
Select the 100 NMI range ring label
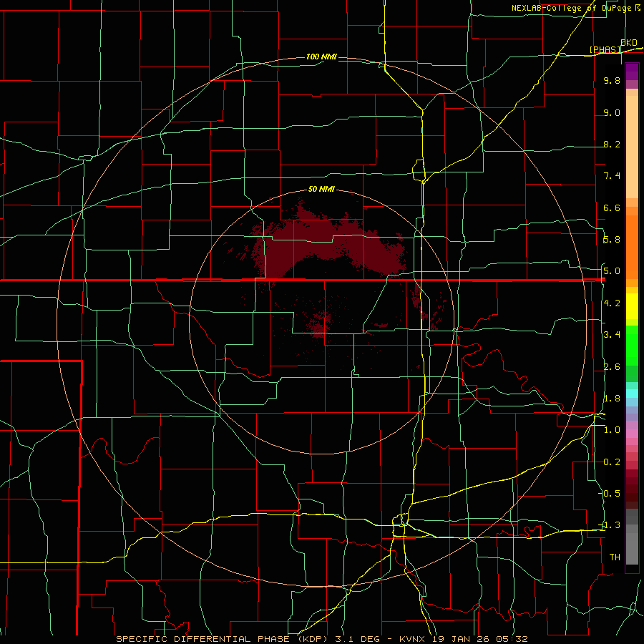(321, 57)
